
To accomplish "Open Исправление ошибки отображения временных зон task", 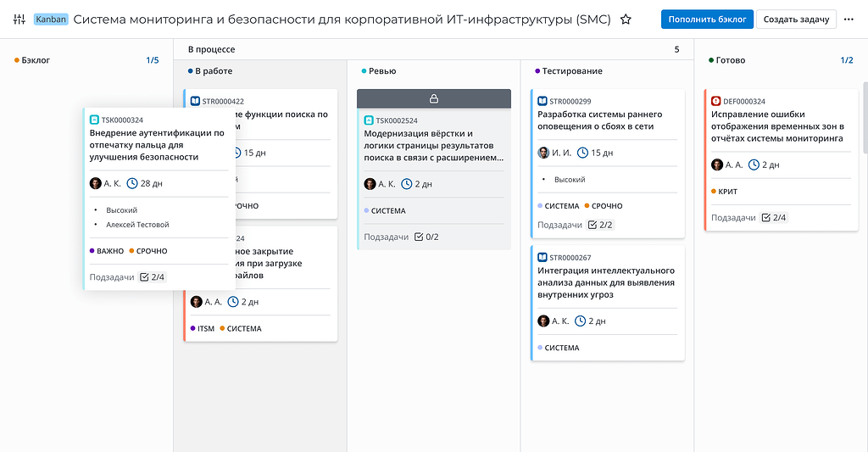I will coord(778,126).
